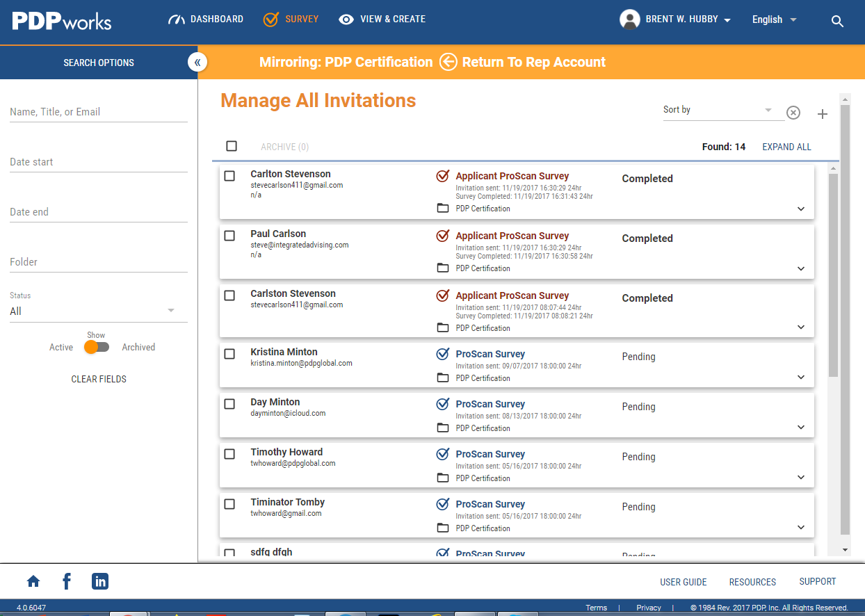Click folder icon in Carlton Stevenson row

point(442,208)
